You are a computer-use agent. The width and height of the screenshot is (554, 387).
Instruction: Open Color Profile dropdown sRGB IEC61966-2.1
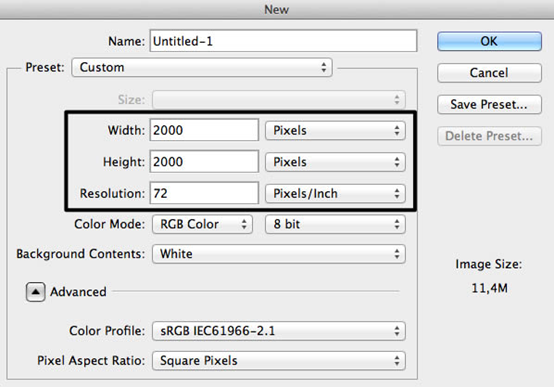coord(279,331)
